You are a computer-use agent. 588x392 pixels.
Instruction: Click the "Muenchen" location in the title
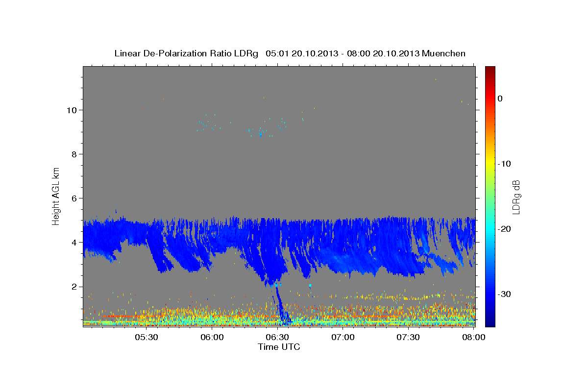coord(443,53)
